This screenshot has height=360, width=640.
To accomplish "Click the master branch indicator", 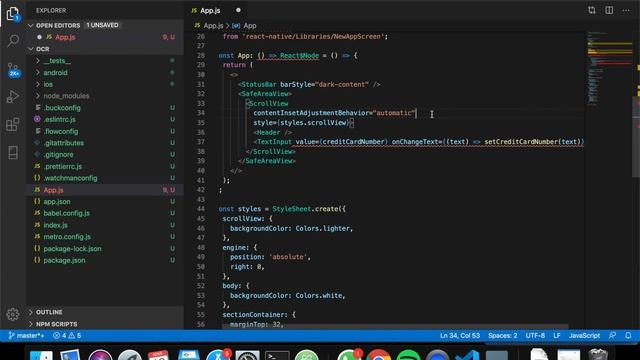I will [x=26, y=336].
